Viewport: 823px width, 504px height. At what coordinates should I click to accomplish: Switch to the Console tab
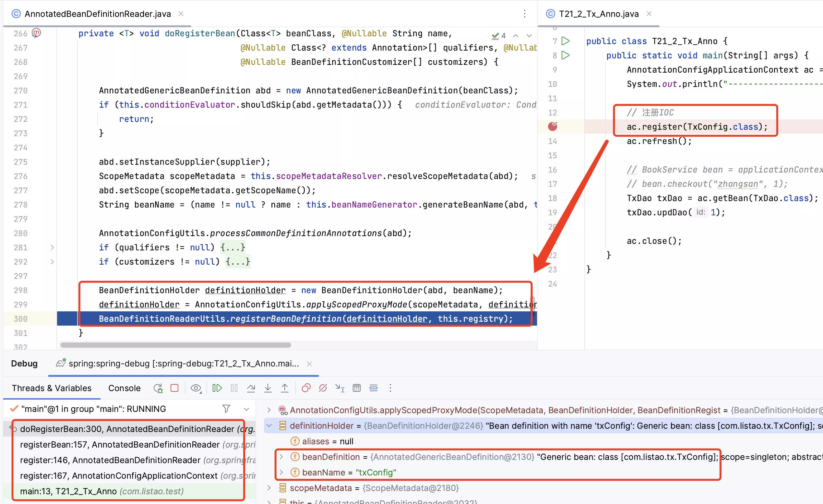(124, 388)
